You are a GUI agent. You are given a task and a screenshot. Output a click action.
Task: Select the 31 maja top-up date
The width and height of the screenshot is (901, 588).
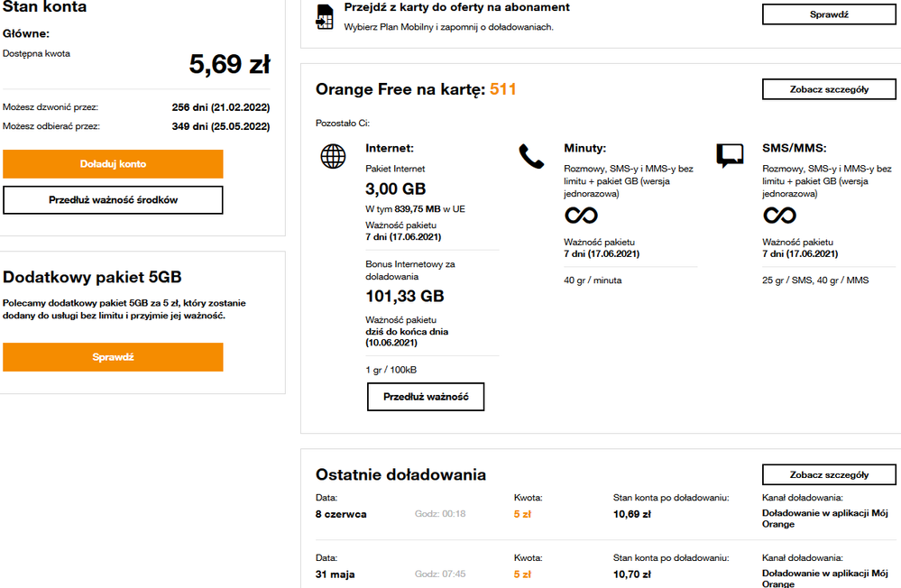(336, 574)
